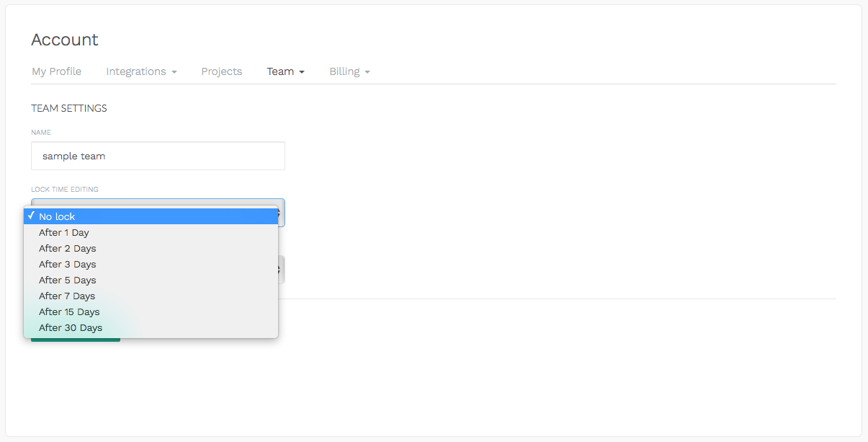Click the second select box below lock list

[x=281, y=269]
